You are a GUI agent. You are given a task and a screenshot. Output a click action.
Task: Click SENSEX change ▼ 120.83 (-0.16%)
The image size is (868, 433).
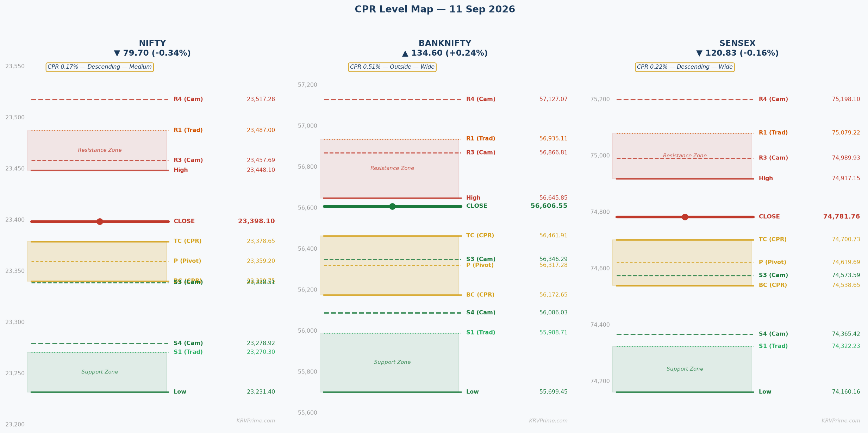pos(737,53)
